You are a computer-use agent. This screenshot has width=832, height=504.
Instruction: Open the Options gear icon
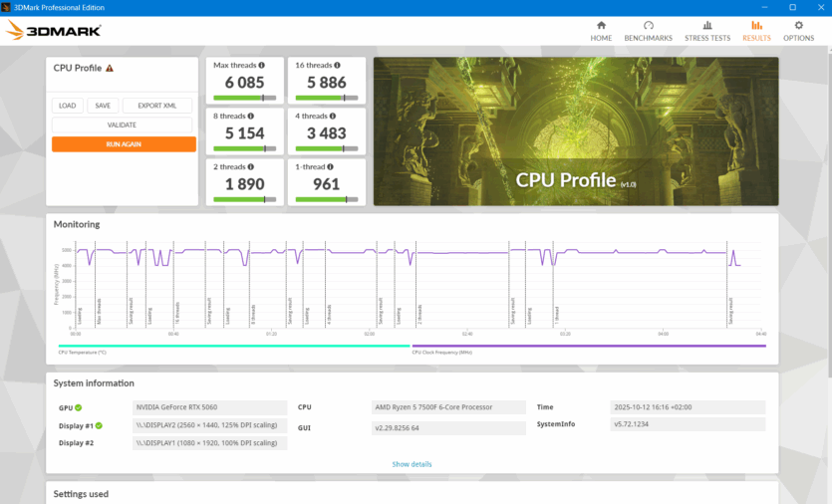pos(798,25)
